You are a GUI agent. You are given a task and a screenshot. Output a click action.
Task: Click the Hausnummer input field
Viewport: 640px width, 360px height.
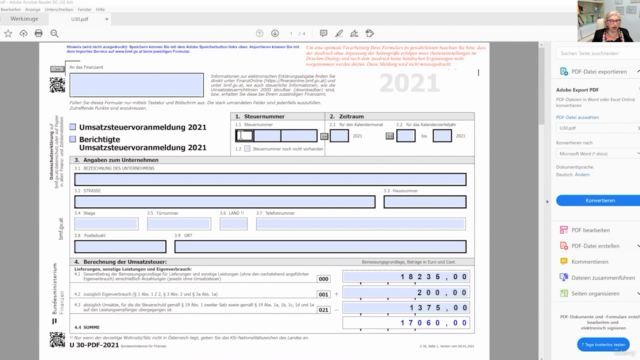click(425, 202)
